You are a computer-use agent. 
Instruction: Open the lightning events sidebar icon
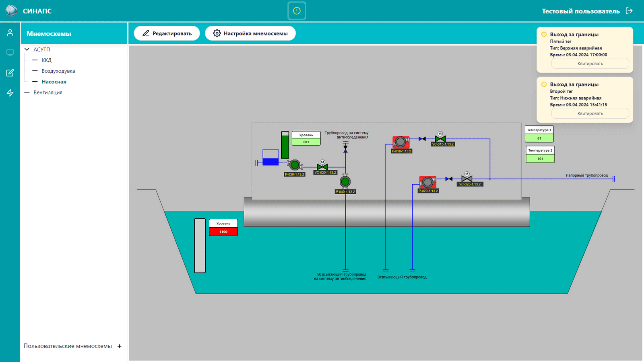pos(10,93)
